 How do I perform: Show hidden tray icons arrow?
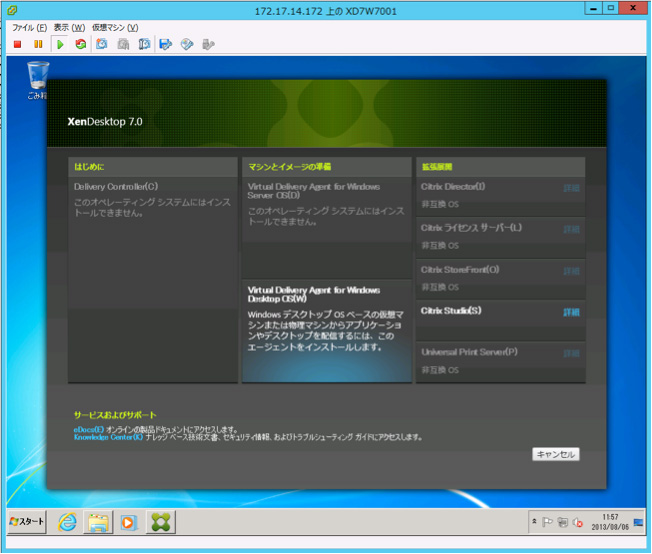click(534, 522)
